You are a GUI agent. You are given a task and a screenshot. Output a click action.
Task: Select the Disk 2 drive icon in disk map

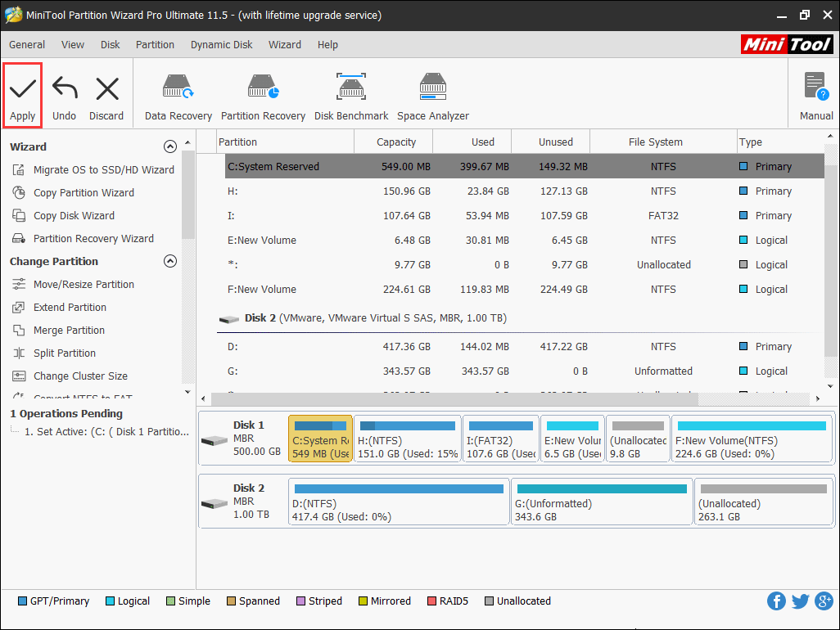[215, 504]
